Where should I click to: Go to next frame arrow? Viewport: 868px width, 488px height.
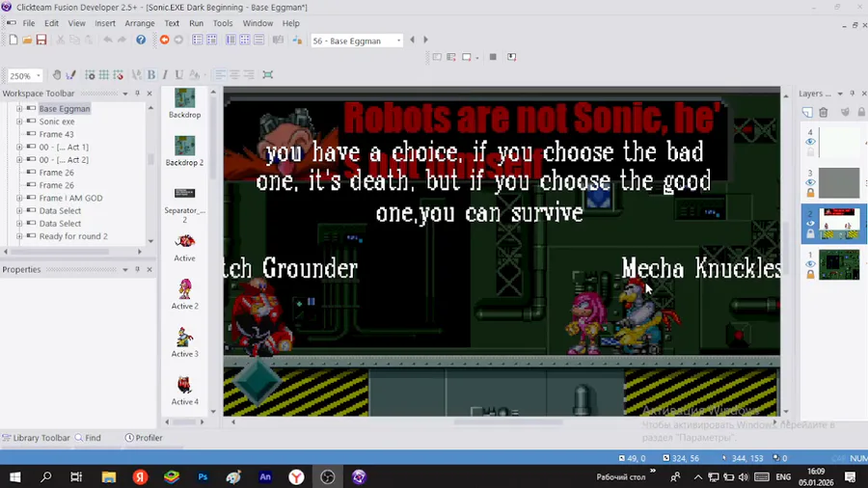425,40
